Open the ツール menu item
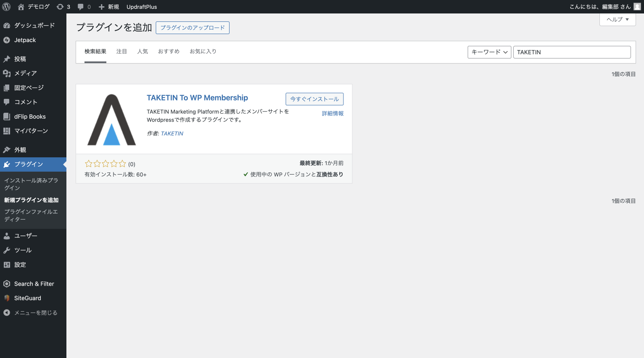Viewport: 644px width, 358px height. tap(33, 250)
